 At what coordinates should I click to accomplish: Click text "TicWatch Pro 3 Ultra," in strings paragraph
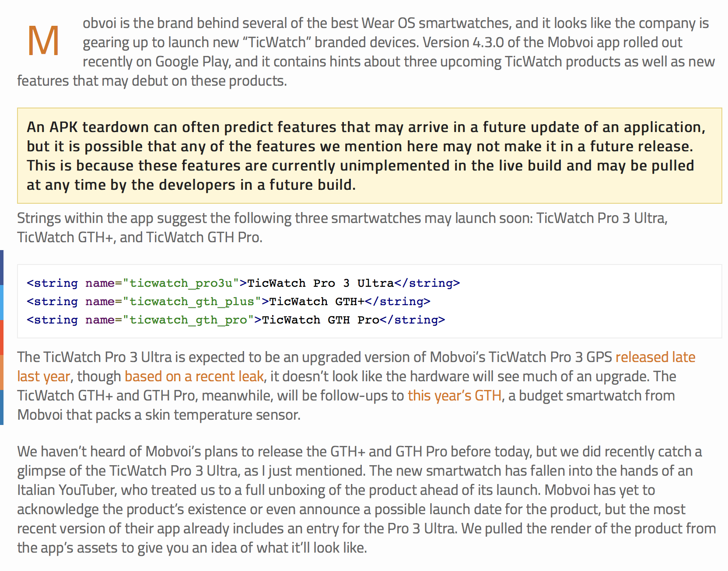coord(602,218)
